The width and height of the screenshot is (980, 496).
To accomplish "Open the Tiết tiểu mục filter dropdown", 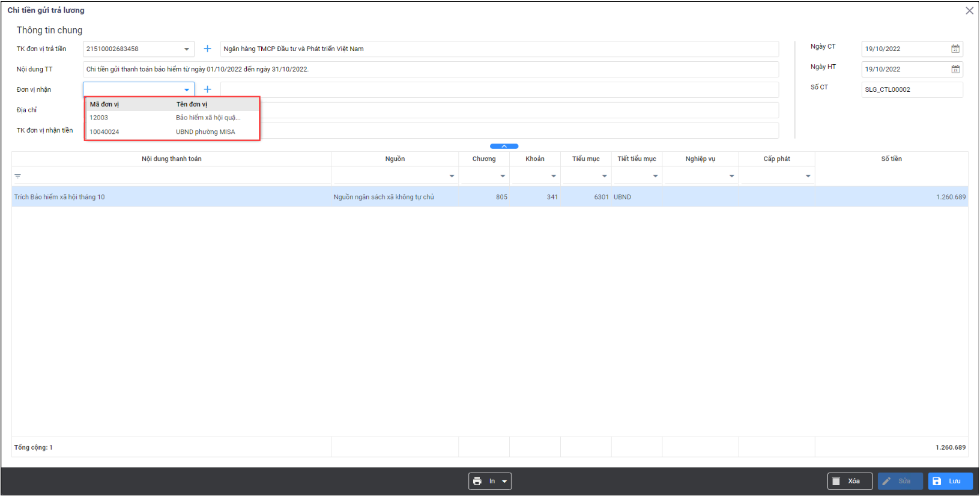I will click(656, 176).
